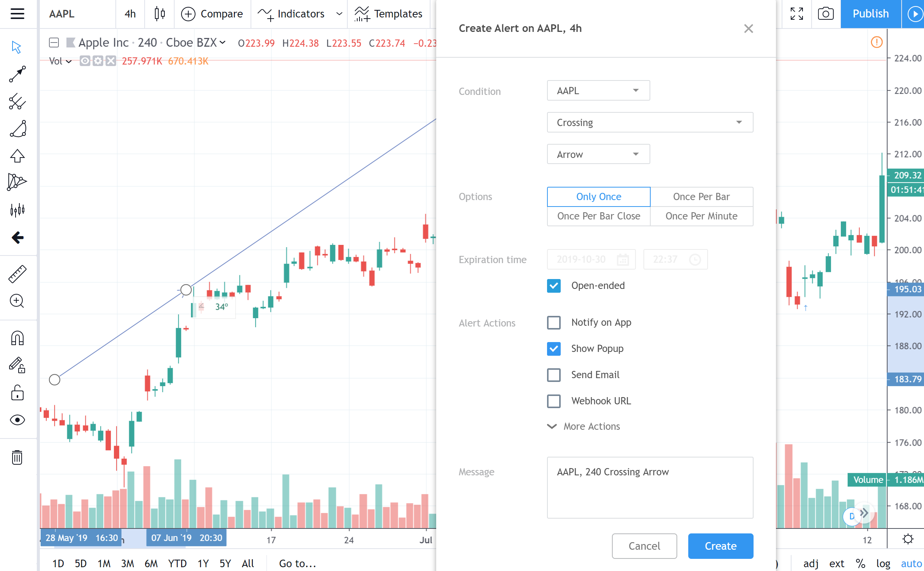This screenshot has height=571, width=924.
Task: Hide all drawings with eye icon
Action: [17, 420]
